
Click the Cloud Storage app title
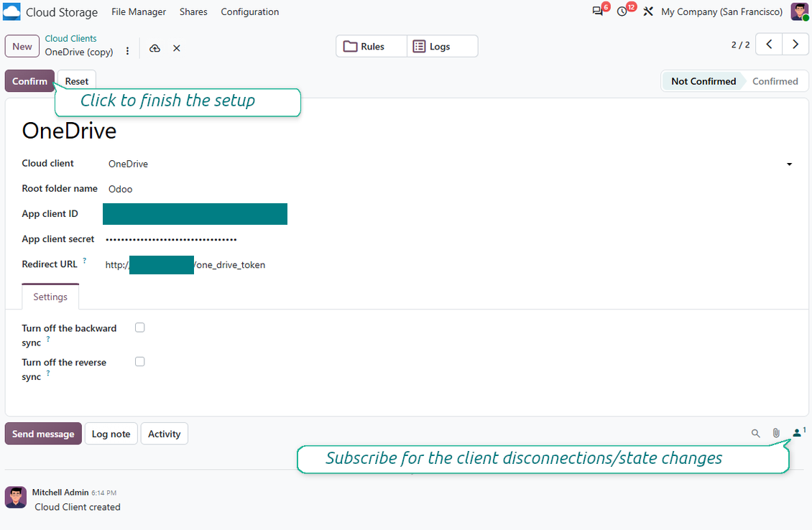coord(62,12)
